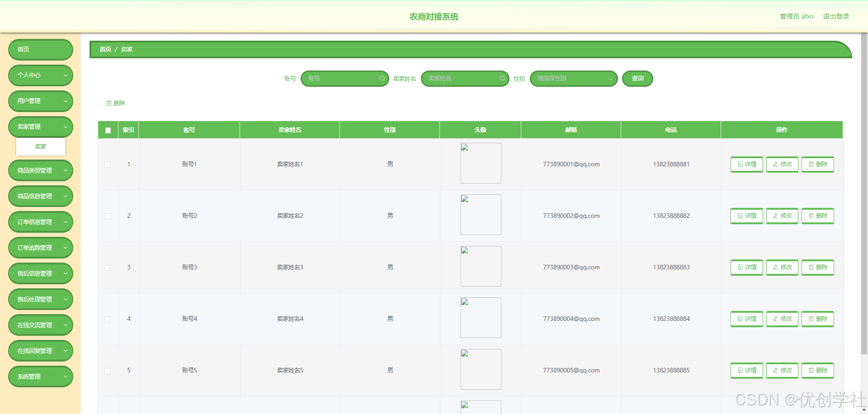Collapse 卖家管理 sidebar menu

(41, 127)
